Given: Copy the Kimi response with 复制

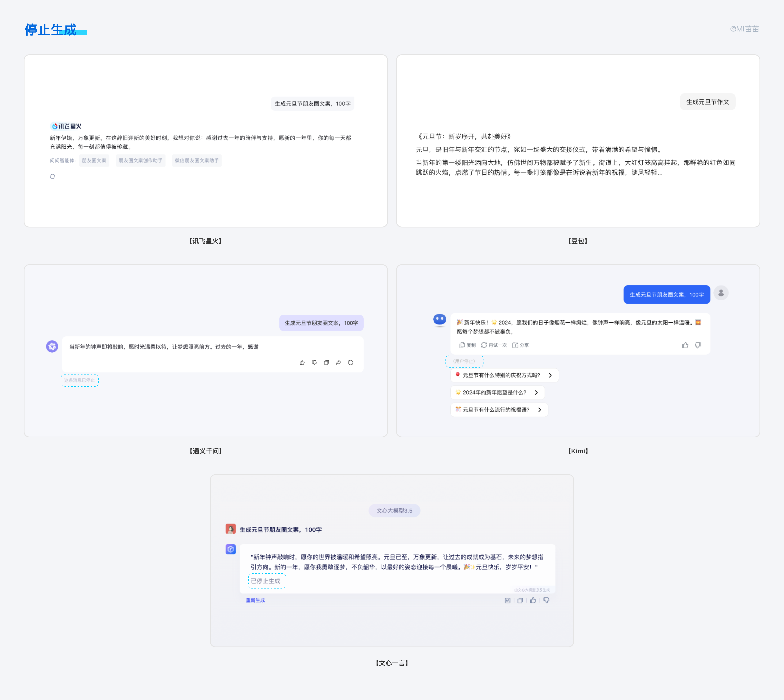Looking at the screenshot, I should pyautogui.click(x=468, y=345).
